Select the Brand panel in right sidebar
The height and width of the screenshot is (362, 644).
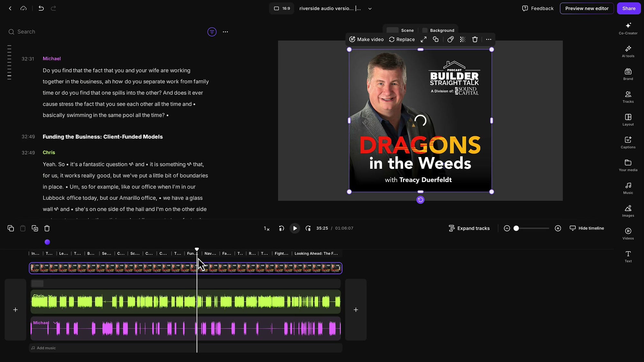click(628, 74)
